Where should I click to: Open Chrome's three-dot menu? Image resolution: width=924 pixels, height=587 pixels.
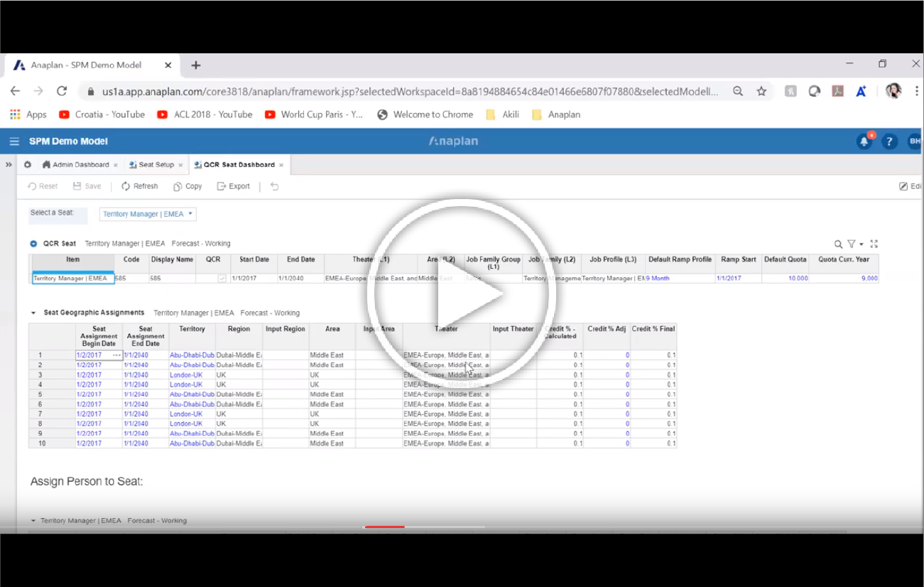point(916,91)
